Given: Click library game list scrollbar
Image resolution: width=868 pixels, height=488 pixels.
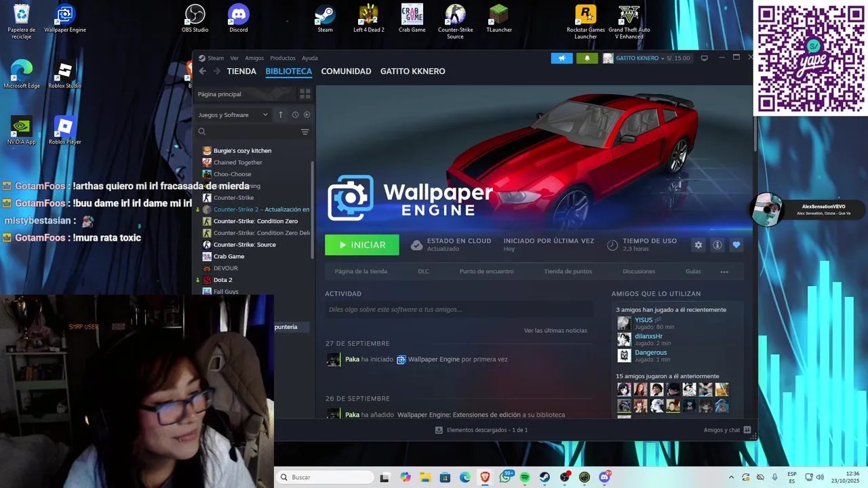Looking at the screenshot, I should click(313, 210).
